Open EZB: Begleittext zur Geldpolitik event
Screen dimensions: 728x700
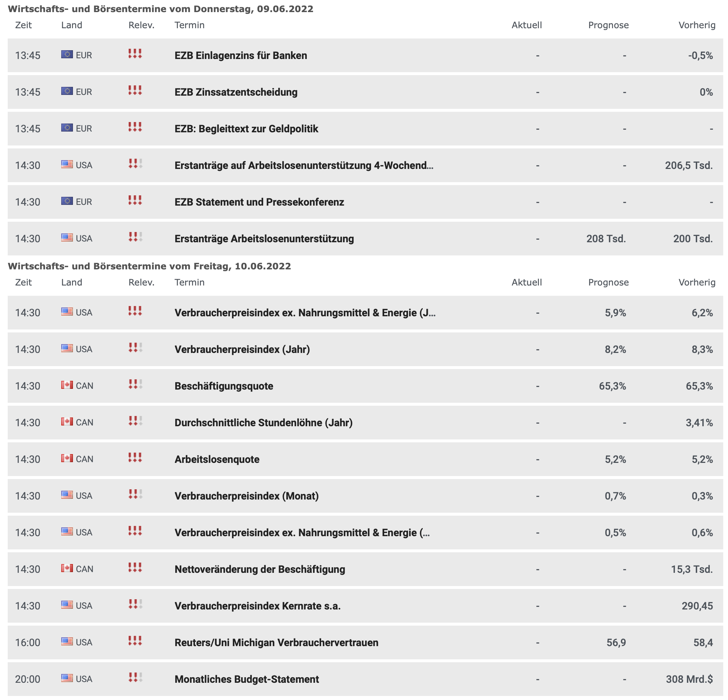click(x=246, y=129)
